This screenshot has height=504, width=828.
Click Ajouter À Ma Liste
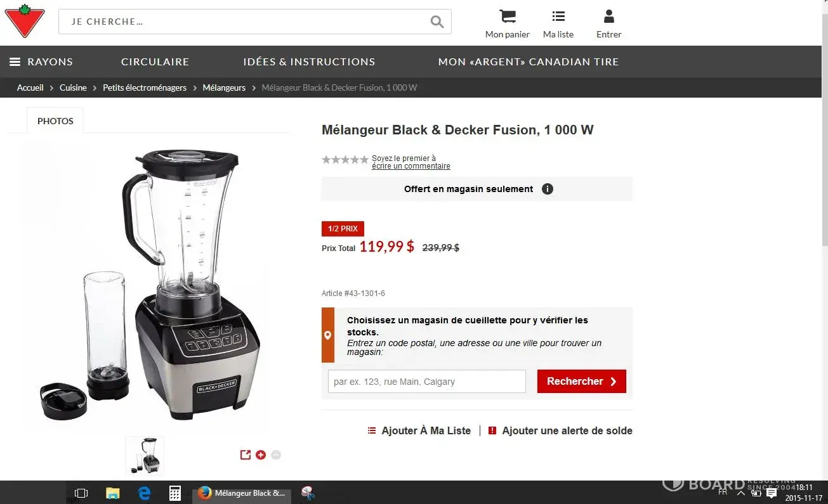419,430
